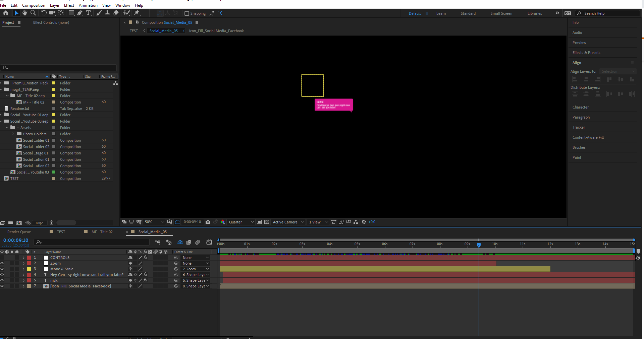Hide the nick text layer eye icon
This screenshot has width=644, height=339.
point(2,280)
